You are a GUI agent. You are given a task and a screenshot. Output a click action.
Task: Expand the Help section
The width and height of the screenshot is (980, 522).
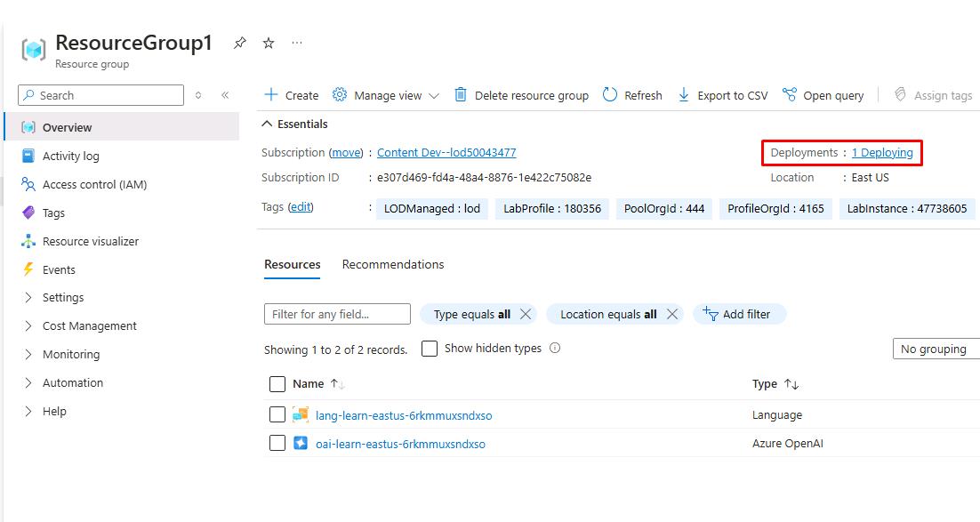[28, 412]
